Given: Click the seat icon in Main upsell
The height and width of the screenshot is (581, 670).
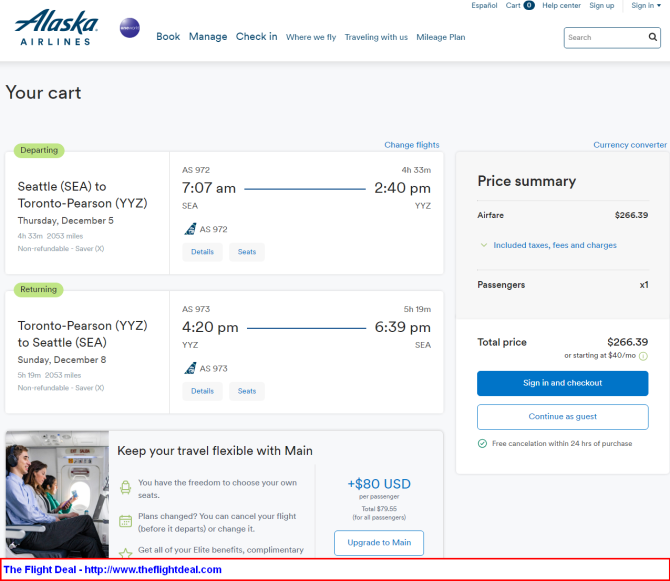Looking at the screenshot, I should click(x=125, y=487).
